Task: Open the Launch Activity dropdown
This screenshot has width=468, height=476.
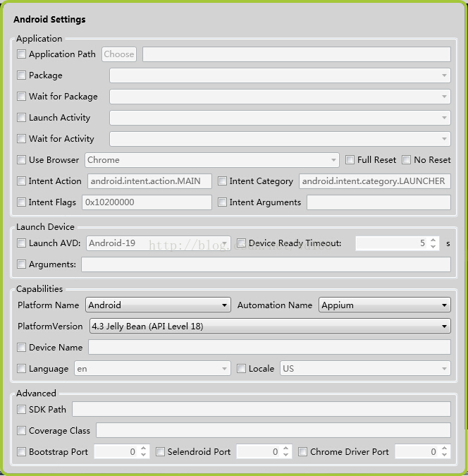Action: pyautogui.click(x=280, y=118)
